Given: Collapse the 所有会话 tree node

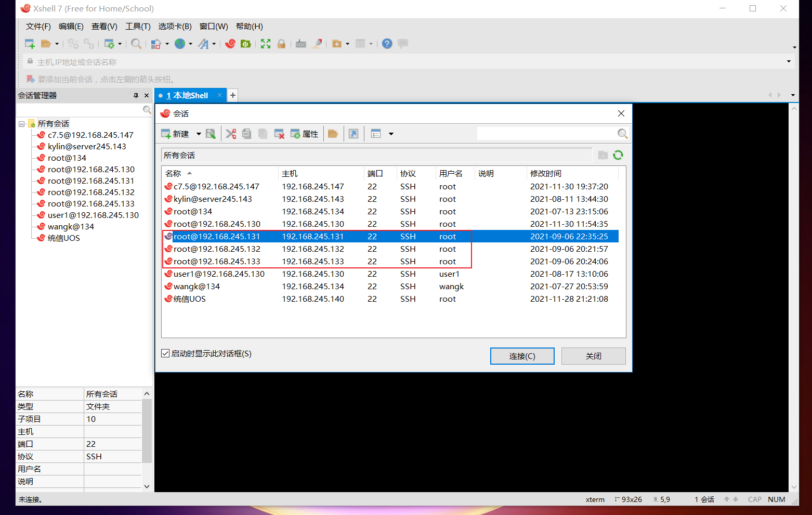Looking at the screenshot, I should [21, 124].
